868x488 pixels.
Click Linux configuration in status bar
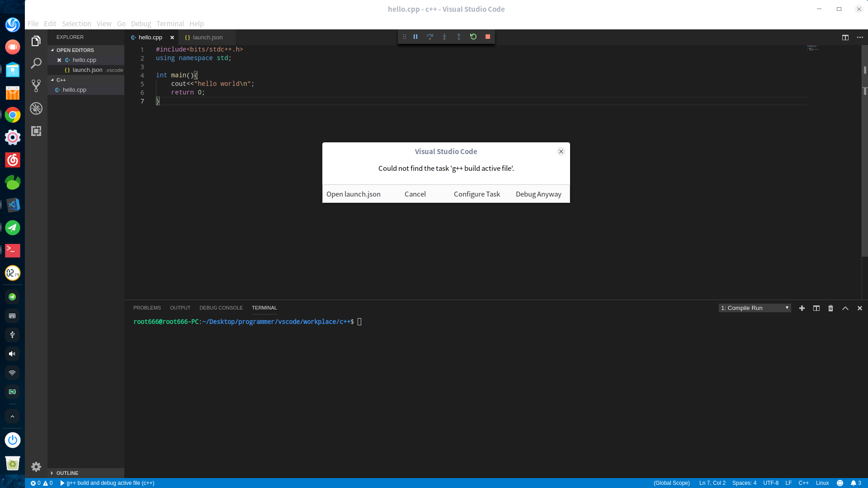click(x=822, y=483)
